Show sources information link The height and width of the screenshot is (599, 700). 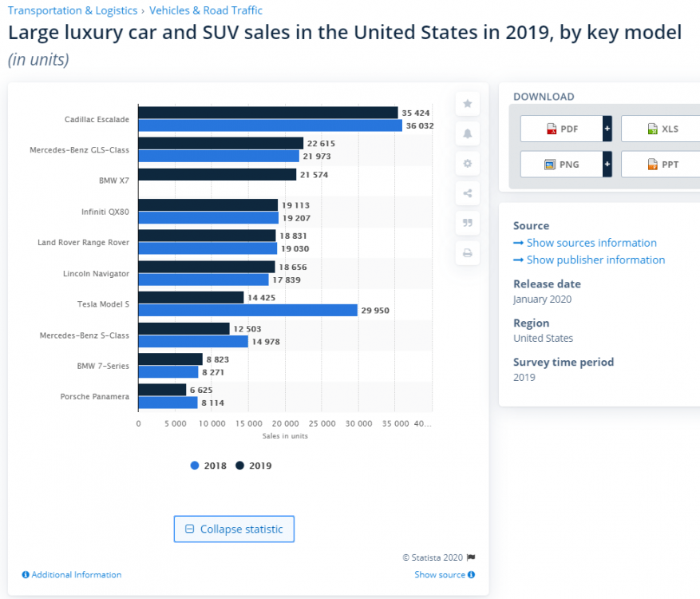coord(591,243)
